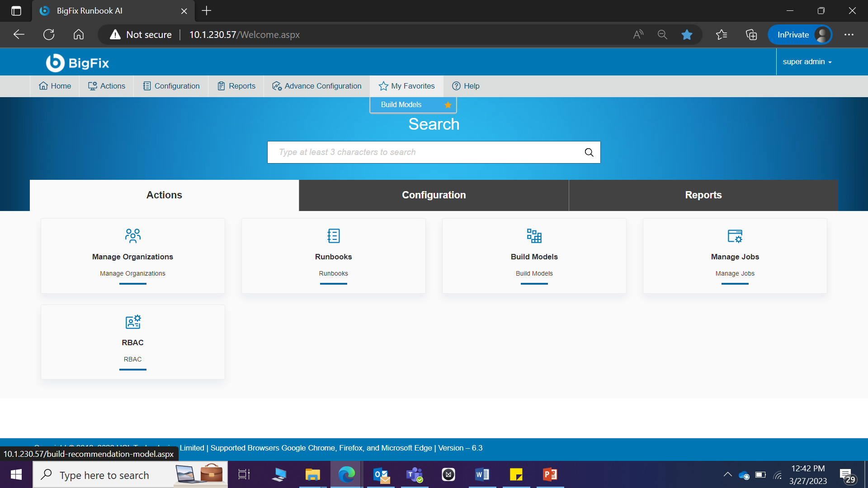868x488 pixels.
Task: Click the Manage Organizations people icon
Action: coord(132,235)
